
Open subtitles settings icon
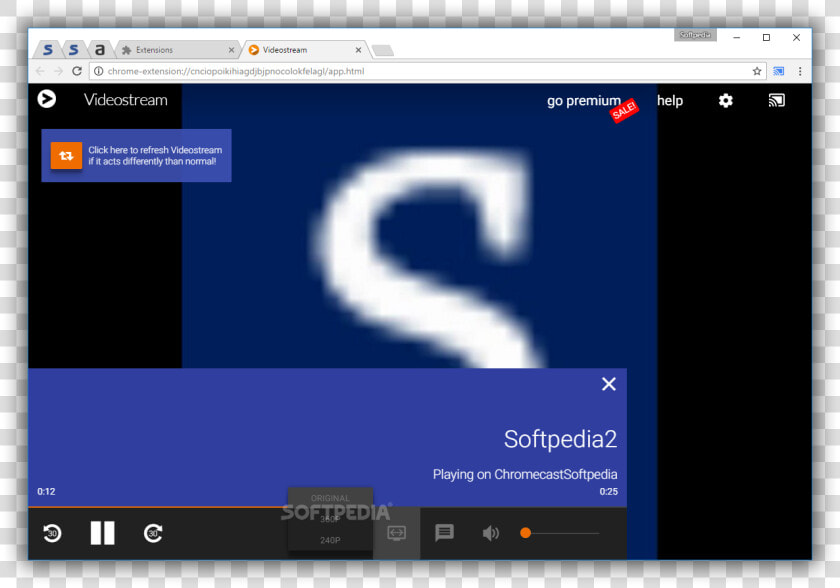click(x=444, y=533)
